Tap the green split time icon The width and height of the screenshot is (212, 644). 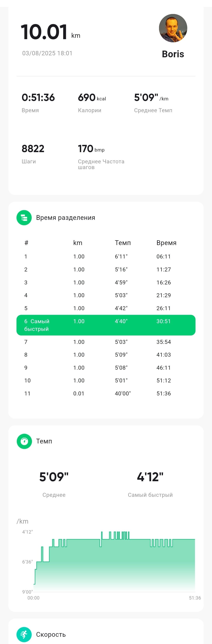point(24,217)
